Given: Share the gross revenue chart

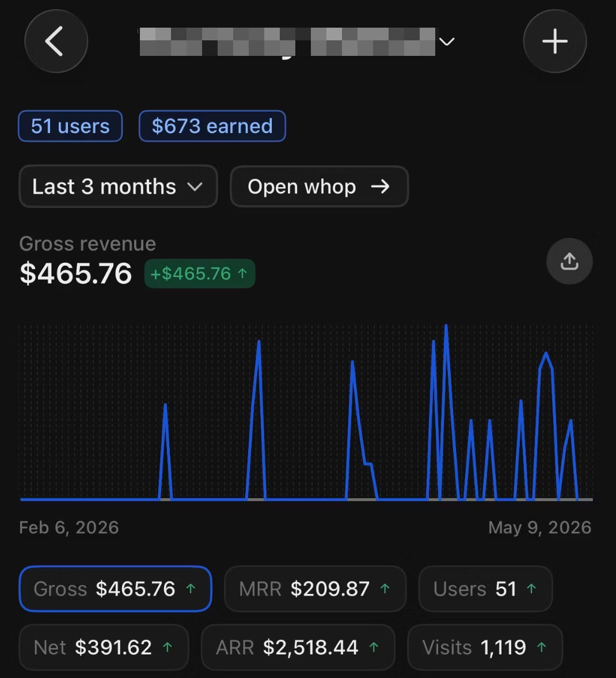Looking at the screenshot, I should pos(569,261).
